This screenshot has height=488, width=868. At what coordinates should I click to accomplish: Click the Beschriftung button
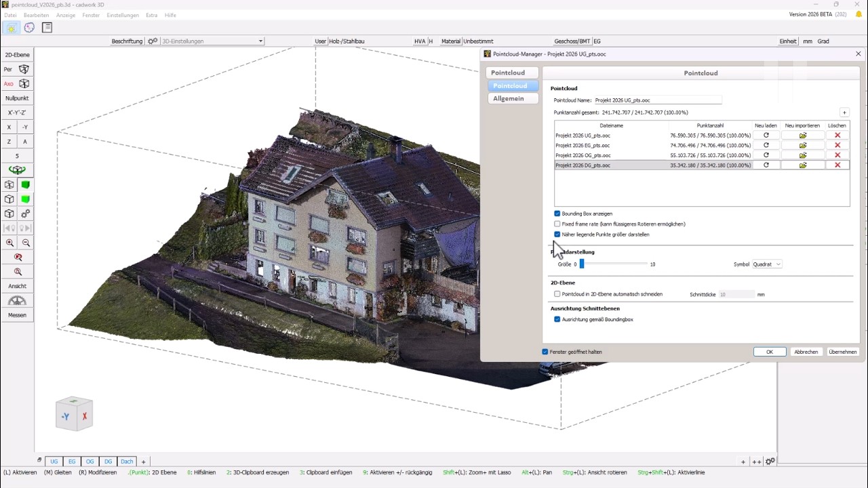click(127, 41)
